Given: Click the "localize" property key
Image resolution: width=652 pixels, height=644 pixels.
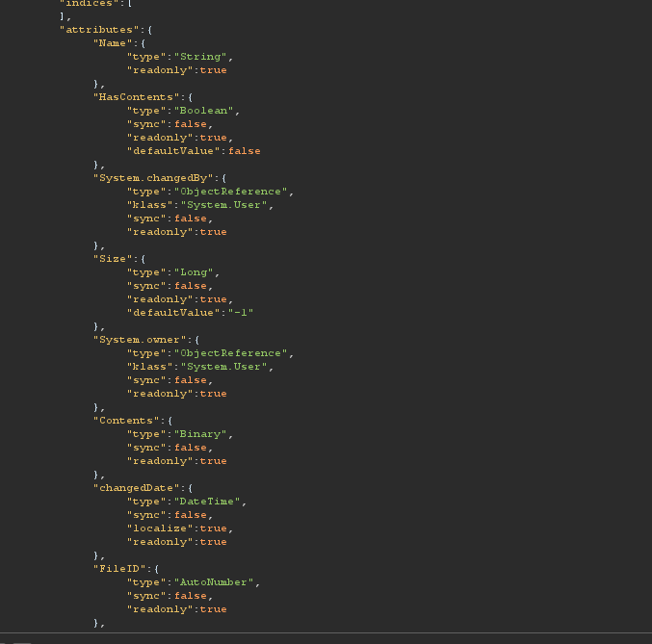Looking at the screenshot, I should 160,528.
